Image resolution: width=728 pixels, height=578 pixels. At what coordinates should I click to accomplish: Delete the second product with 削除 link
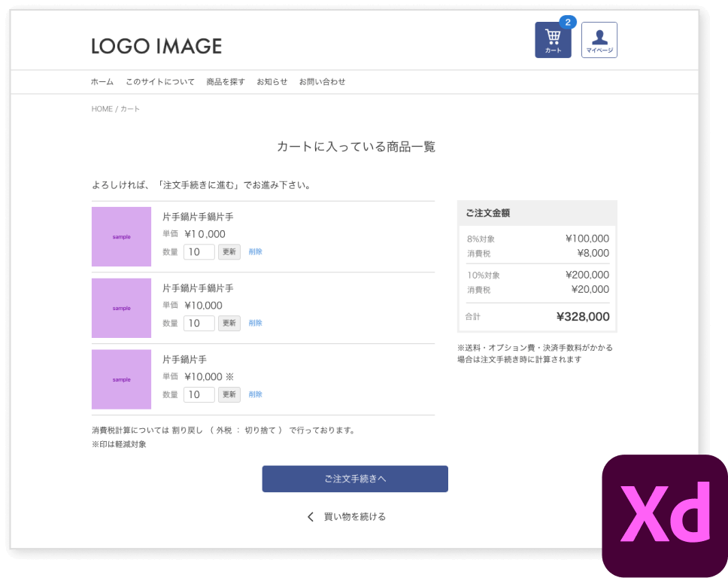[x=256, y=323]
